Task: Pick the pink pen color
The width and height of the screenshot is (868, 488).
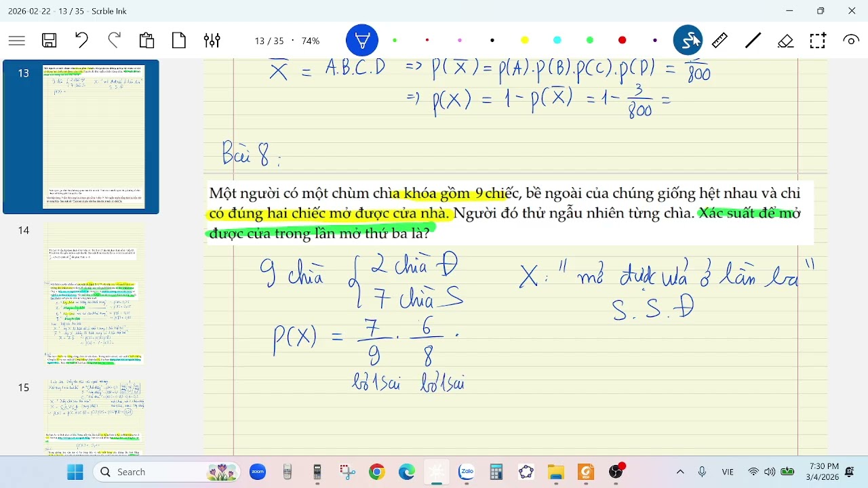Action: coord(460,41)
